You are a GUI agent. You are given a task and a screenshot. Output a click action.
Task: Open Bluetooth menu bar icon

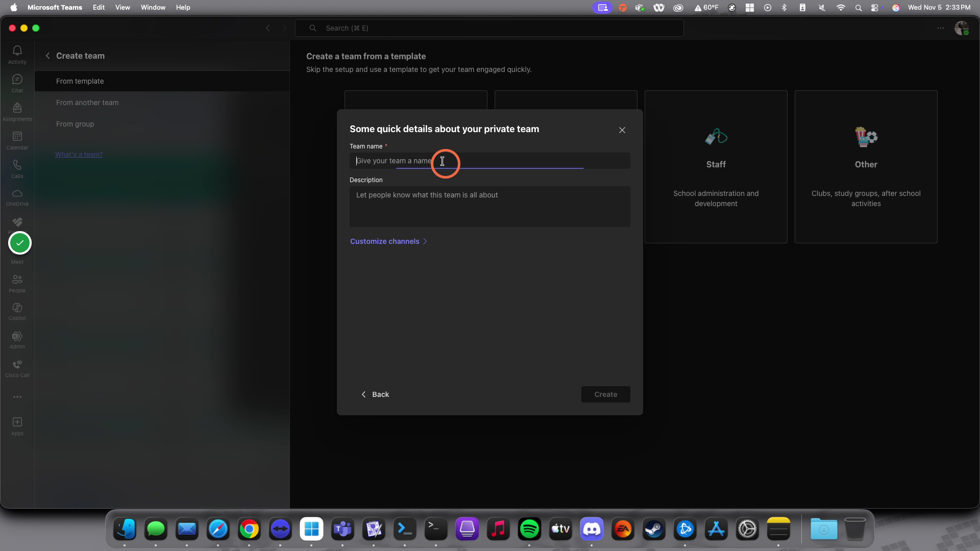tap(785, 8)
